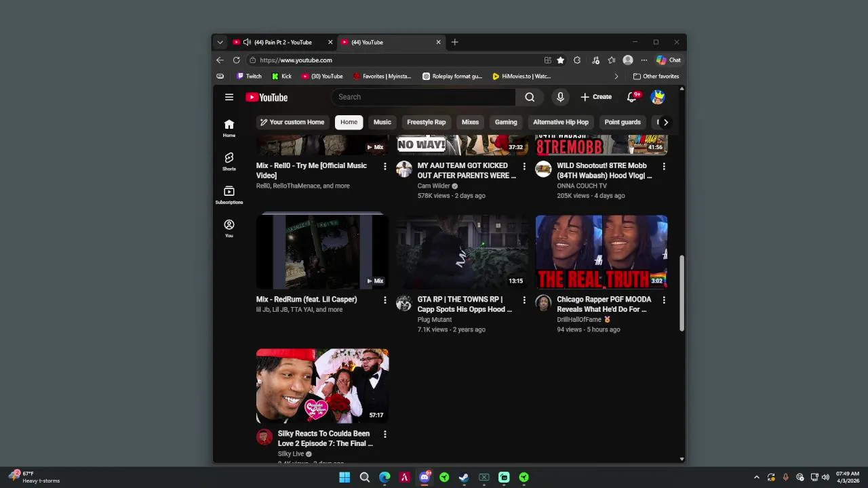Open GTA RP THE TOWNS thumbnail

pos(462,251)
